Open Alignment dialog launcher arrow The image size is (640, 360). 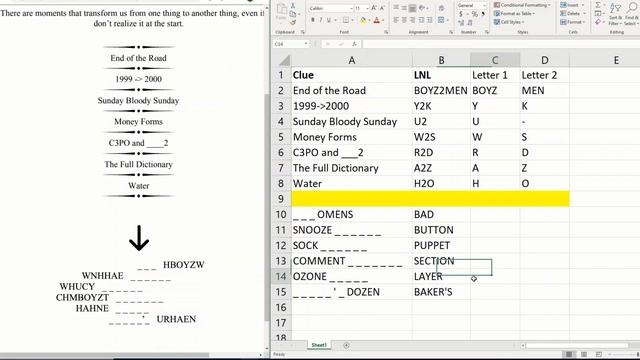[x=451, y=32]
